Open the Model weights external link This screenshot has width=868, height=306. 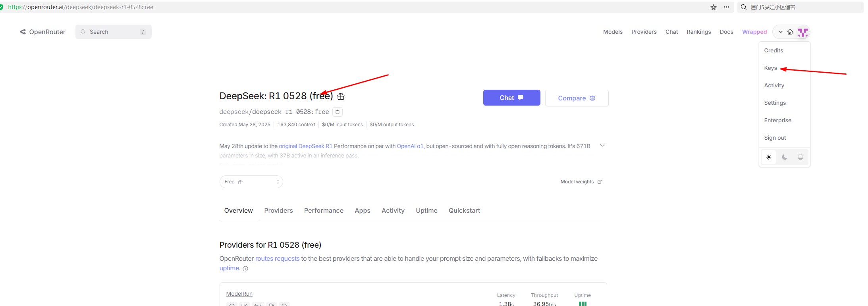[581, 182]
